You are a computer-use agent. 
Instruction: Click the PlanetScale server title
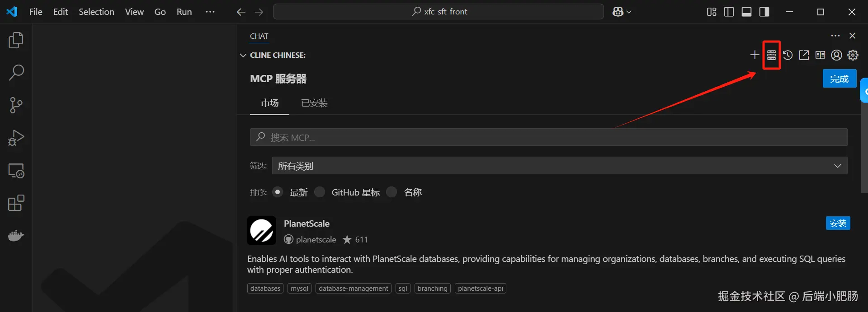coord(307,224)
